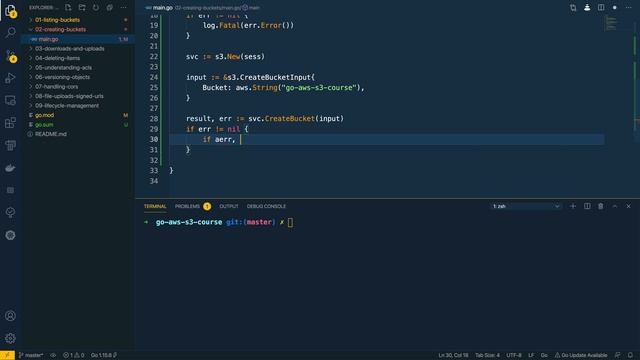This screenshot has width=640, height=360.
Task: Click the remote window indicator in status bar
Action: pyautogui.click(x=7, y=355)
